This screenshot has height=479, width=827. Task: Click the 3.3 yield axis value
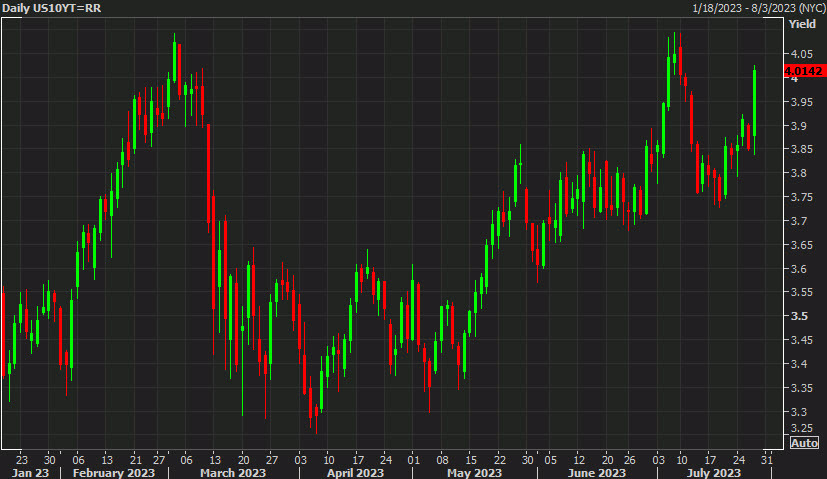[798, 411]
